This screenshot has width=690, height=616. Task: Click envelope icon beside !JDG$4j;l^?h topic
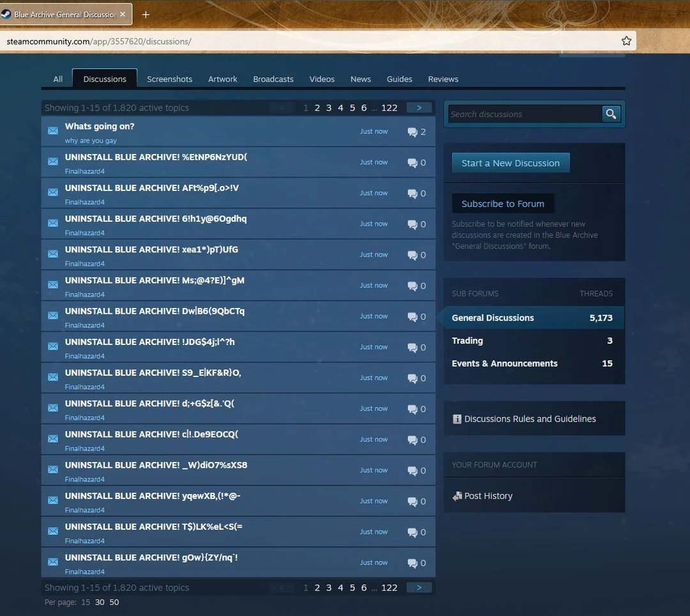coord(53,346)
